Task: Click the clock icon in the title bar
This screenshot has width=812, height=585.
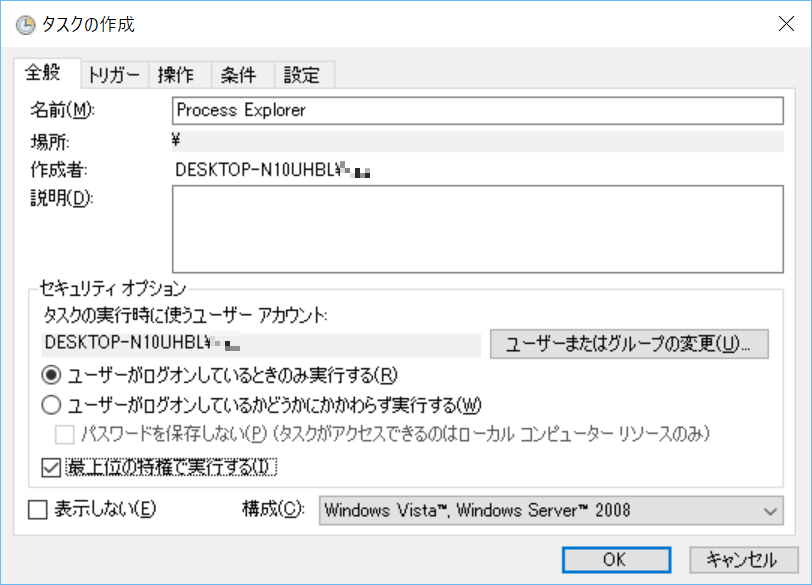Action: pyautogui.click(x=25, y=24)
